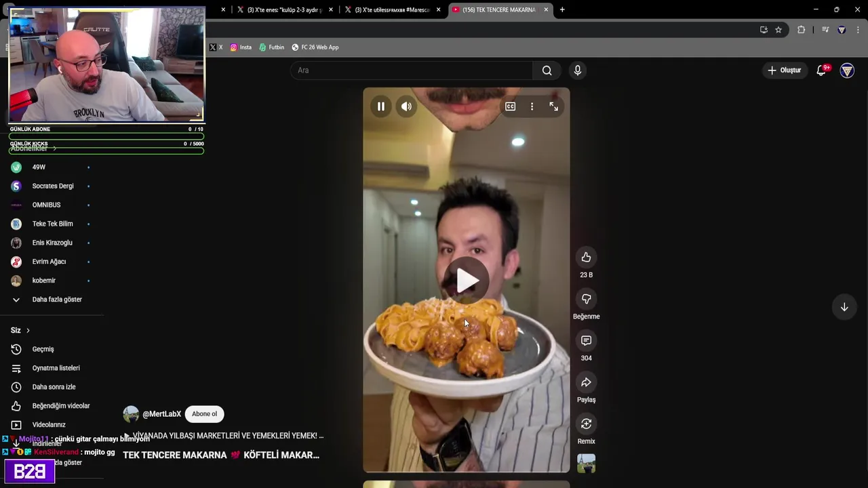Share the Short via Paylaş

pyautogui.click(x=586, y=382)
